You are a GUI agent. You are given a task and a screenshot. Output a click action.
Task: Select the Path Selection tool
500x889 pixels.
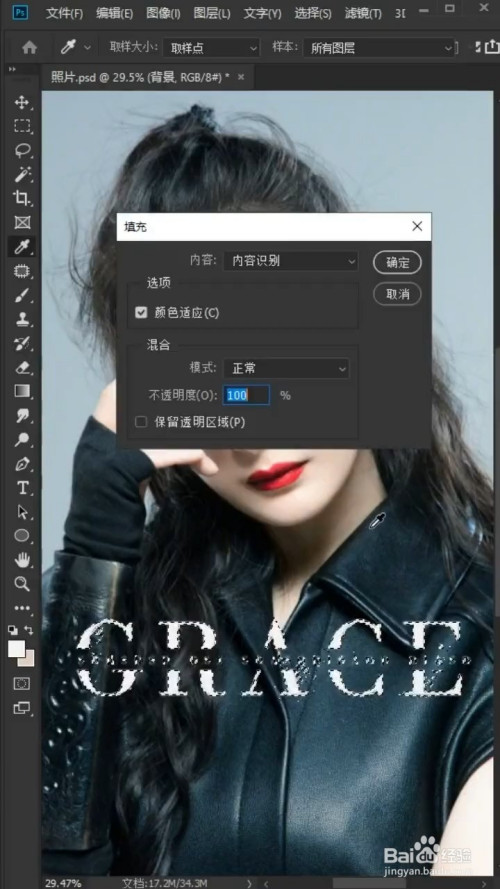22,512
